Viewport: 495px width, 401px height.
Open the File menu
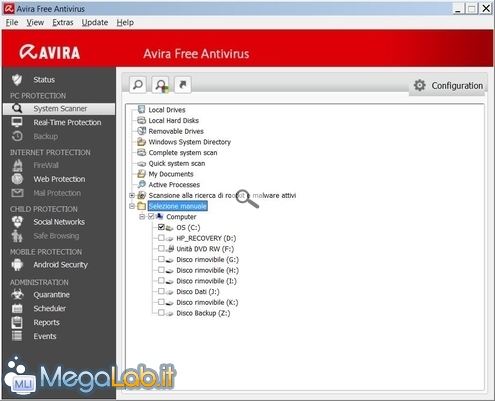pos(12,22)
